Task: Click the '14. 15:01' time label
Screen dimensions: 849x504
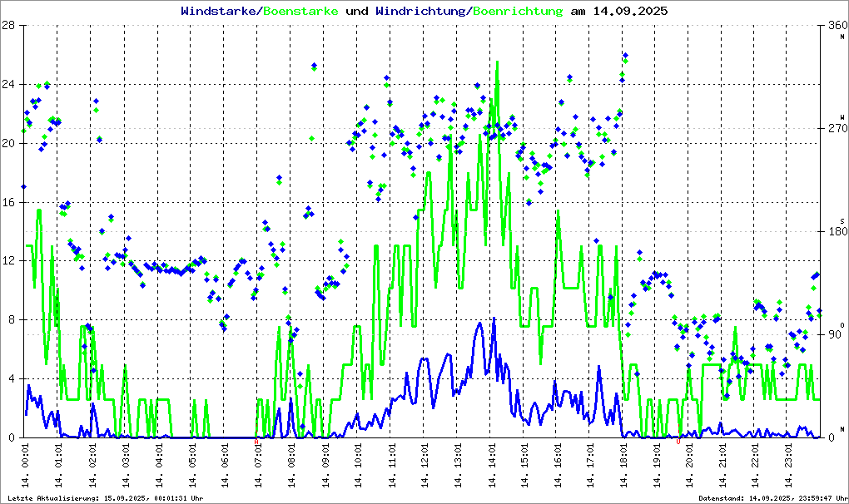Action: click(524, 466)
